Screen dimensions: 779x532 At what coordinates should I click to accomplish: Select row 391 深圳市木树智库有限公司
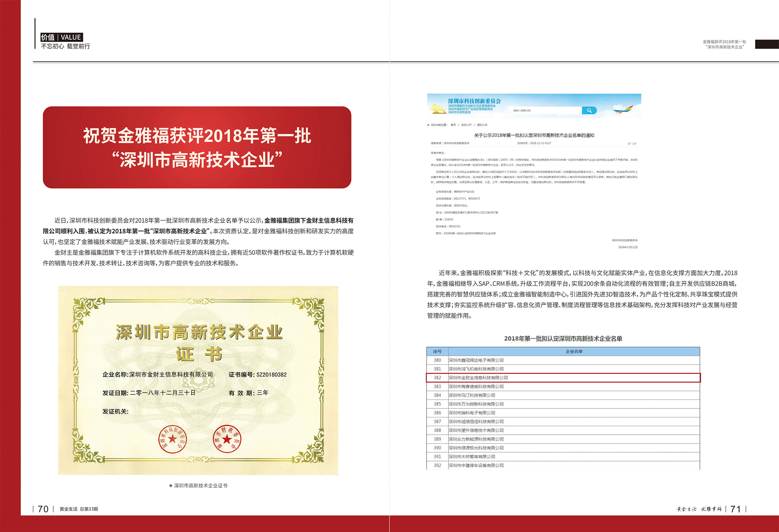[563, 457]
